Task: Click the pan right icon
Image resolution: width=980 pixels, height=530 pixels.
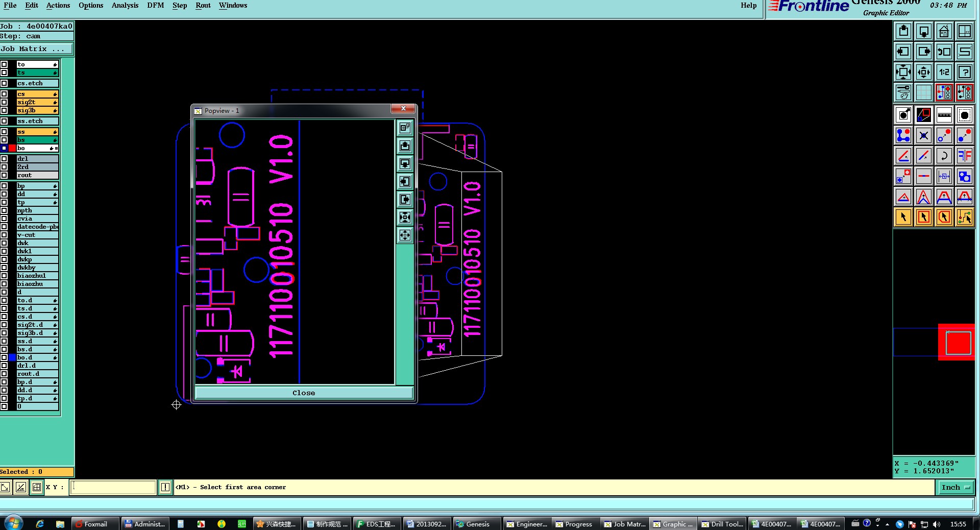Action: [924, 52]
